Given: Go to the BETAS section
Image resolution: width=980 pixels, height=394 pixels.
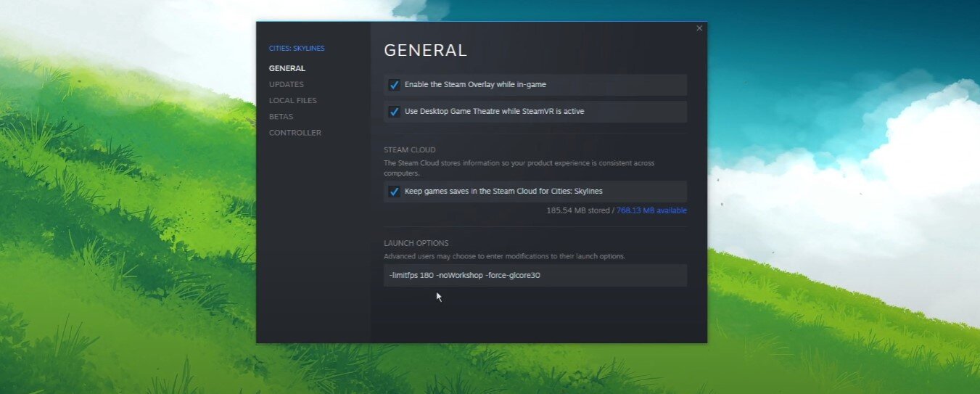Looking at the screenshot, I should 281,116.
